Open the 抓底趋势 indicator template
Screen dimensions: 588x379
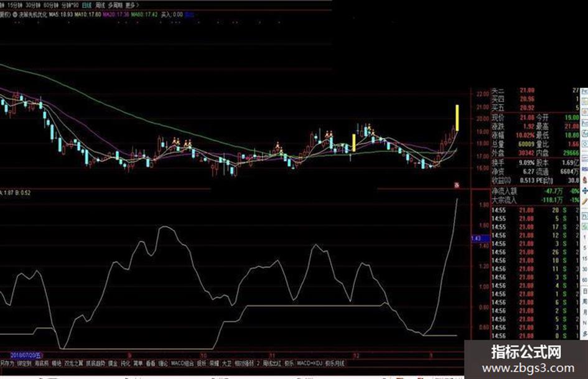coord(96,363)
